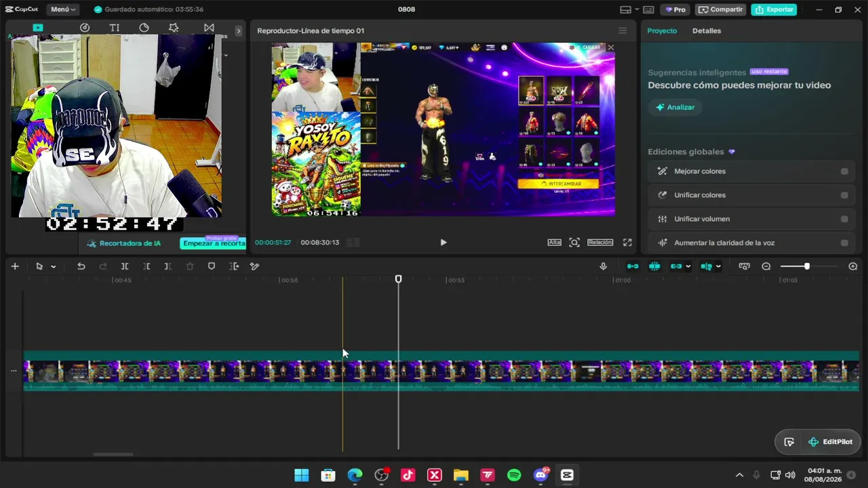Choose the Select pointer tool
868x488 pixels.
tap(39, 266)
